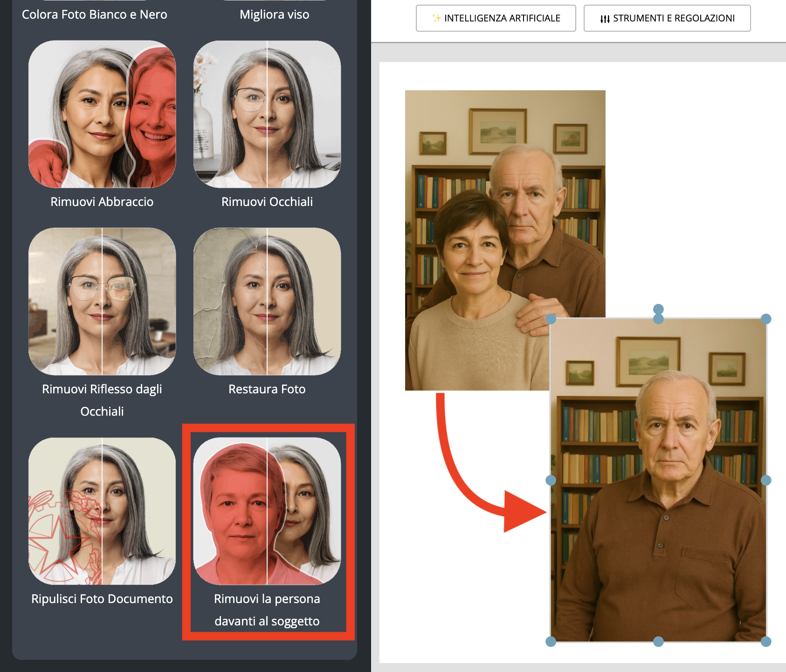Open the INTELLIGENZA ARTIFICIALE tab

click(496, 18)
